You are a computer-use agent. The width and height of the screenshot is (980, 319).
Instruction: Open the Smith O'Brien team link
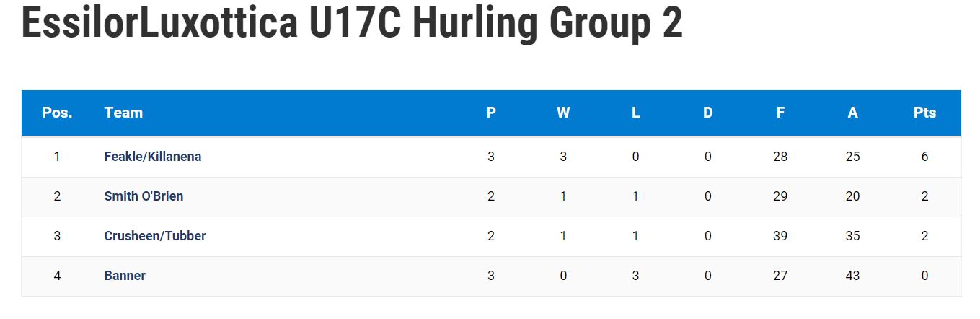pyautogui.click(x=144, y=196)
